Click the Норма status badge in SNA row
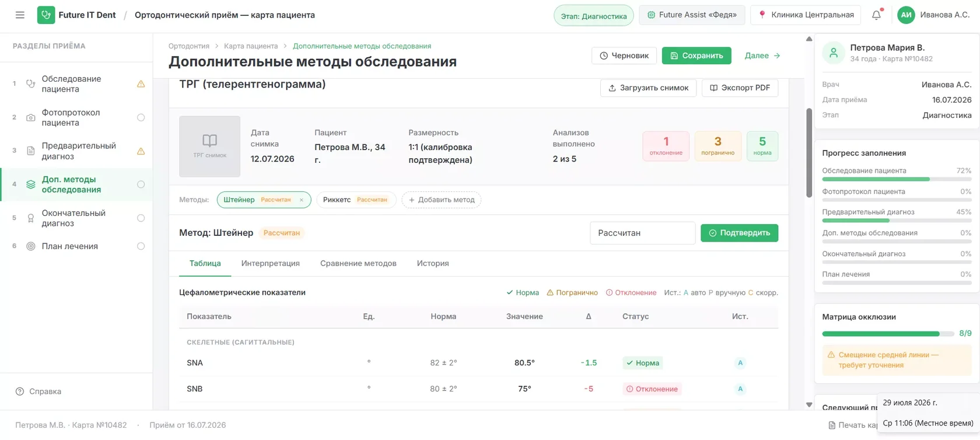Screen dimensions: 980x440 pyautogui.click(x=642, y=363)
